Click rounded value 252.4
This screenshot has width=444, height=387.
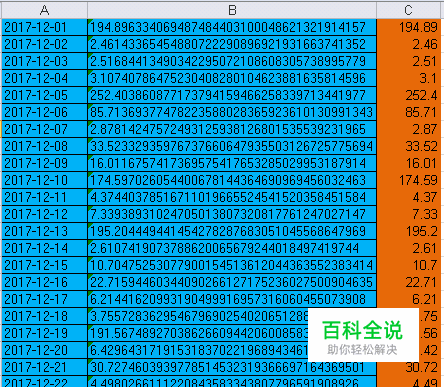tap(408, 95)
